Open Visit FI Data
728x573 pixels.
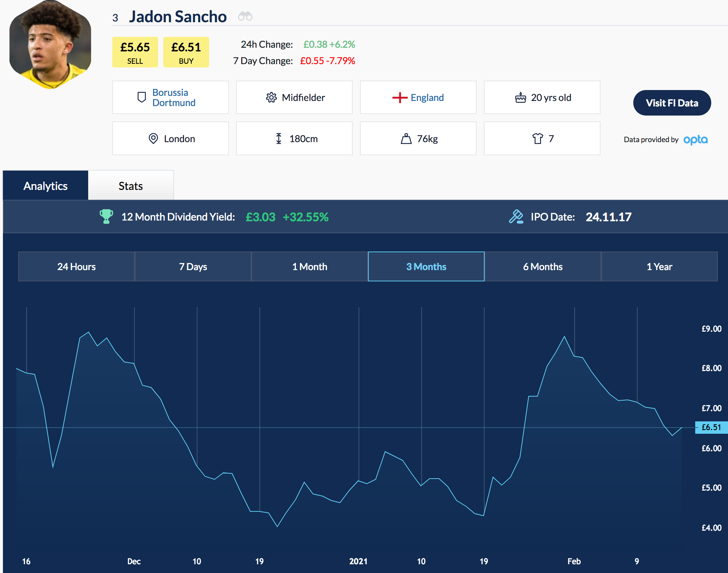tap(672, 103)
